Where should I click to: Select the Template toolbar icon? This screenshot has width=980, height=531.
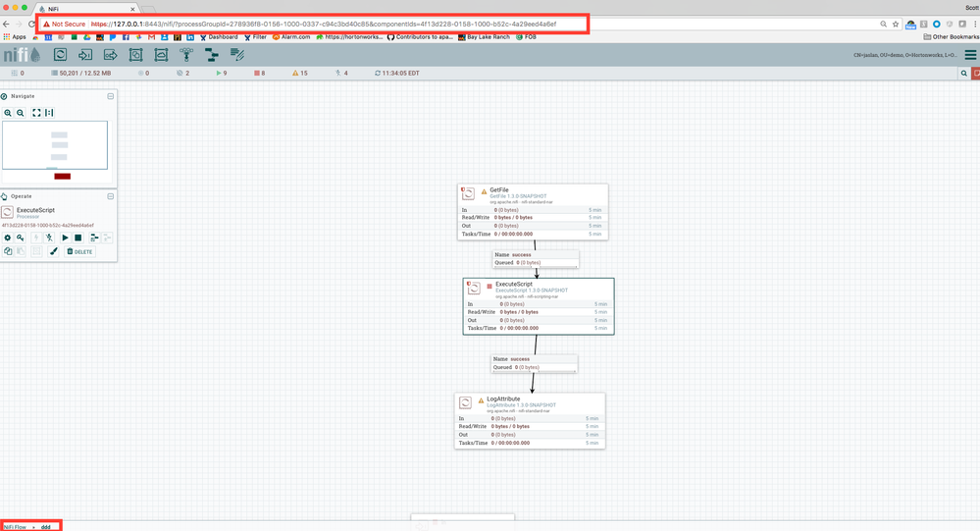[x=211, y=55]
